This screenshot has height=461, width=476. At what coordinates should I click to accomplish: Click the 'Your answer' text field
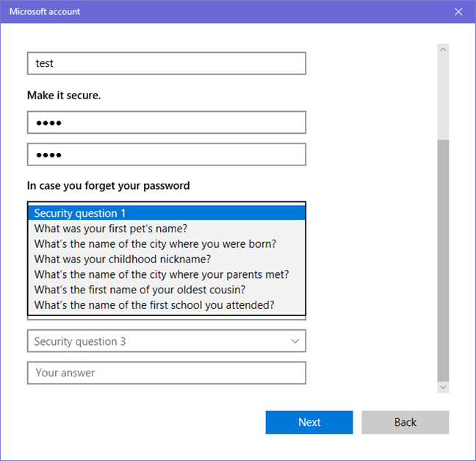point(167,373)
